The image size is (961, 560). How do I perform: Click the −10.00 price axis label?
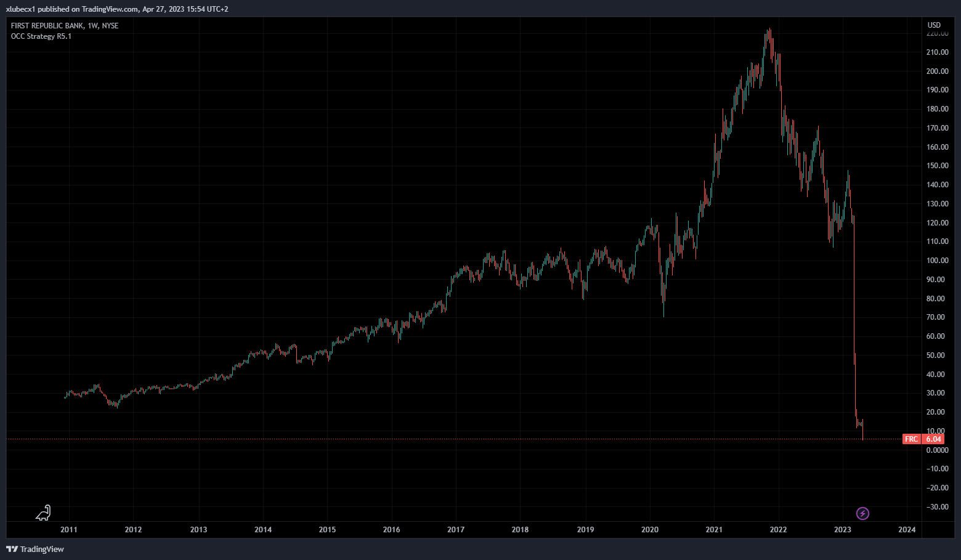pos(937,469)
